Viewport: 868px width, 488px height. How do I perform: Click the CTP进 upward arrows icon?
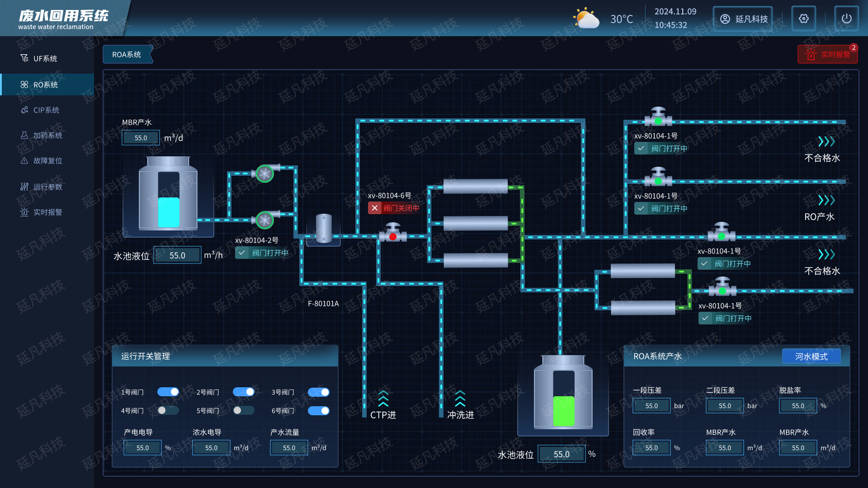click(383, 399)
